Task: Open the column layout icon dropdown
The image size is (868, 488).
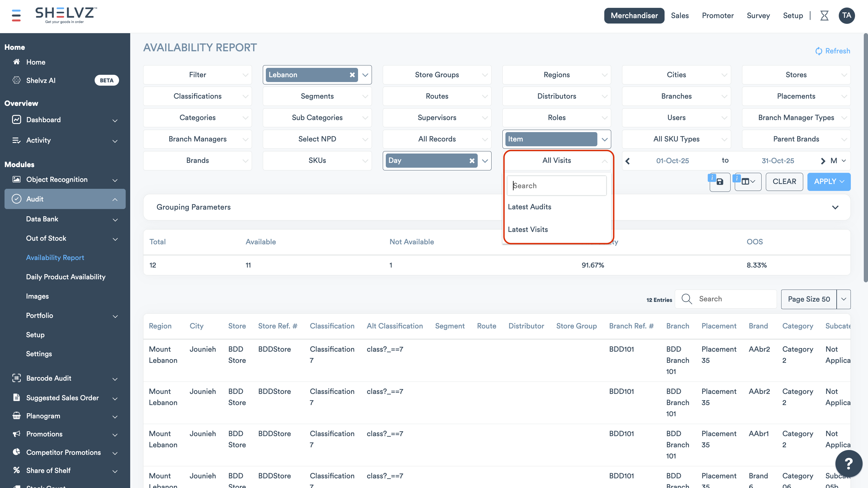Action: 748,182
